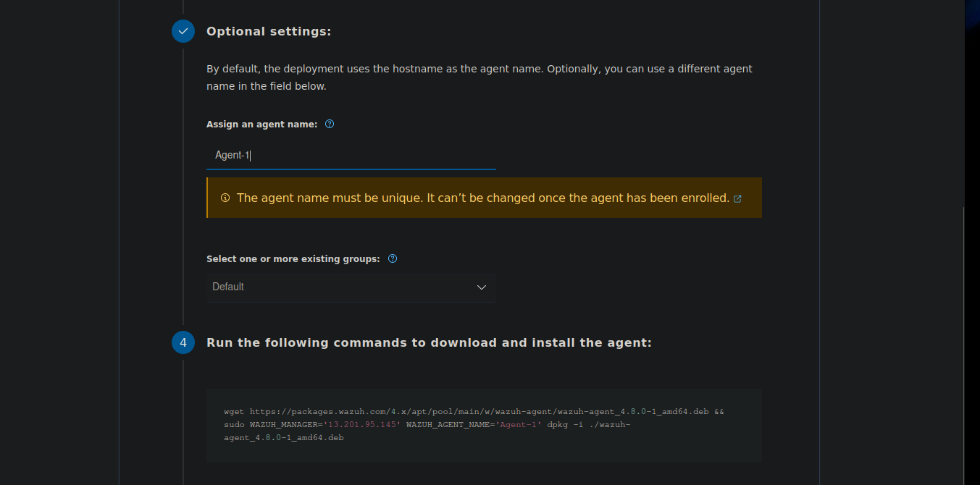
Task: Focus the Agent-1 name input field
Action: pos(351,155)
